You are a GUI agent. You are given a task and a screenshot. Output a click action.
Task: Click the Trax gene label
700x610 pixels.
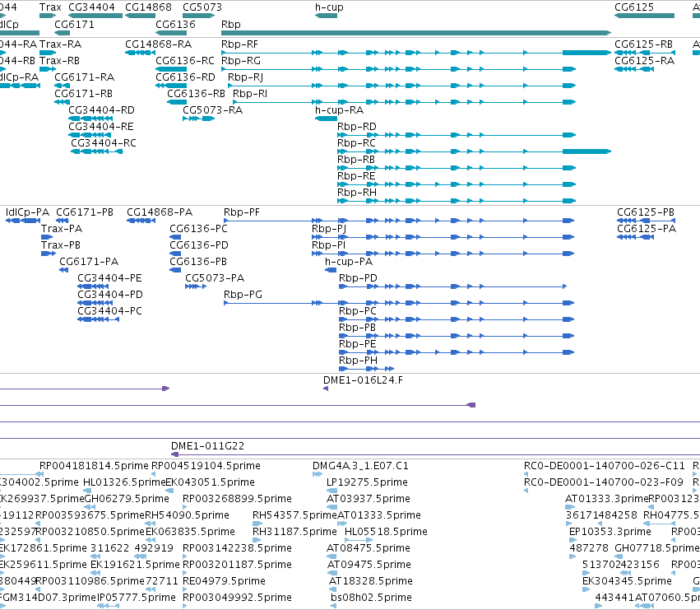coord(50,7)
